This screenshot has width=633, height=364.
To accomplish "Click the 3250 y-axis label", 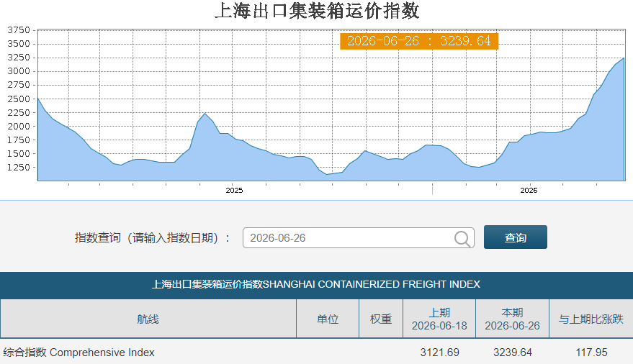I will (19, 58).
